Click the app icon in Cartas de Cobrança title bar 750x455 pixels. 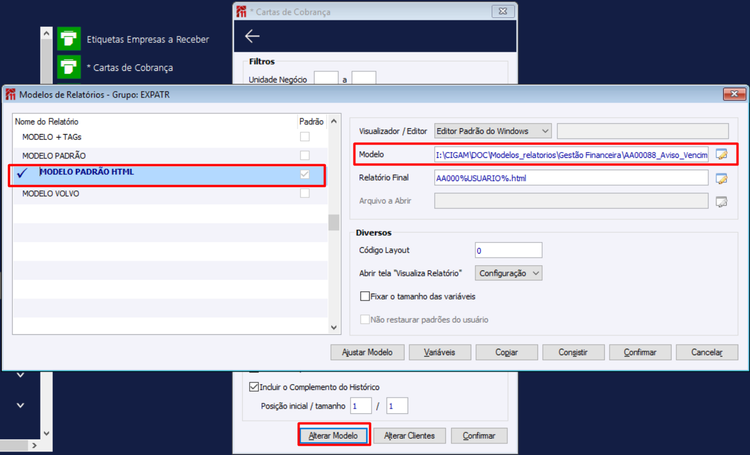pyautogui.click(x=242, y=11)
